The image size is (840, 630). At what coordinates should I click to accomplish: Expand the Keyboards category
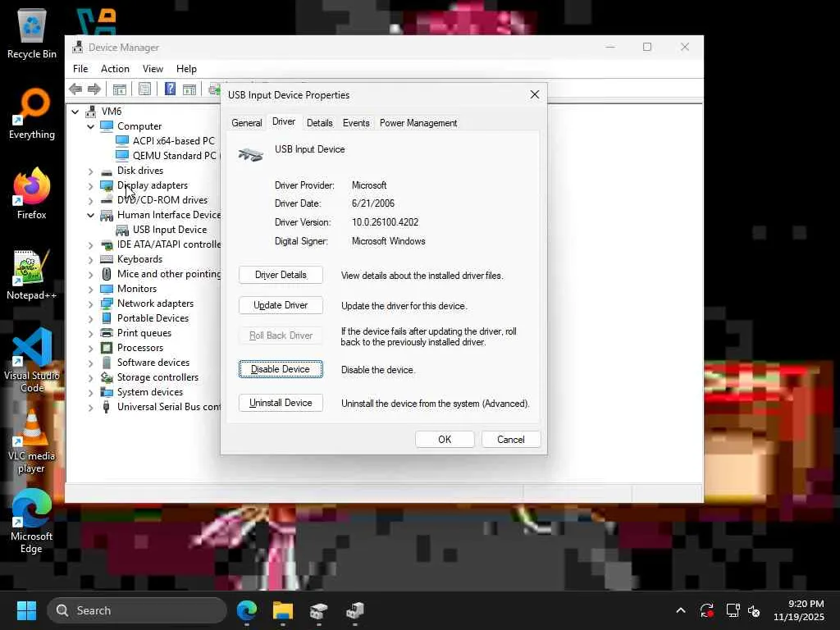[x=90, y=259]
